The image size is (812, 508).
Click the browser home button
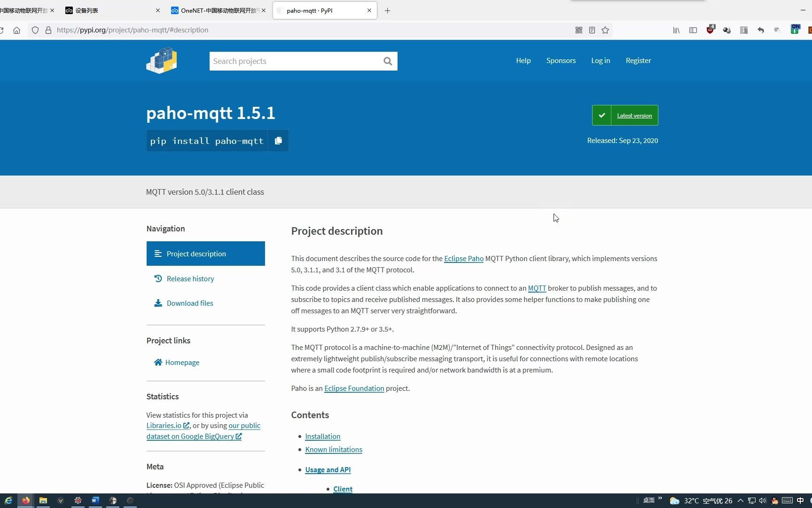pyautogui.click(x=16, y=30)
